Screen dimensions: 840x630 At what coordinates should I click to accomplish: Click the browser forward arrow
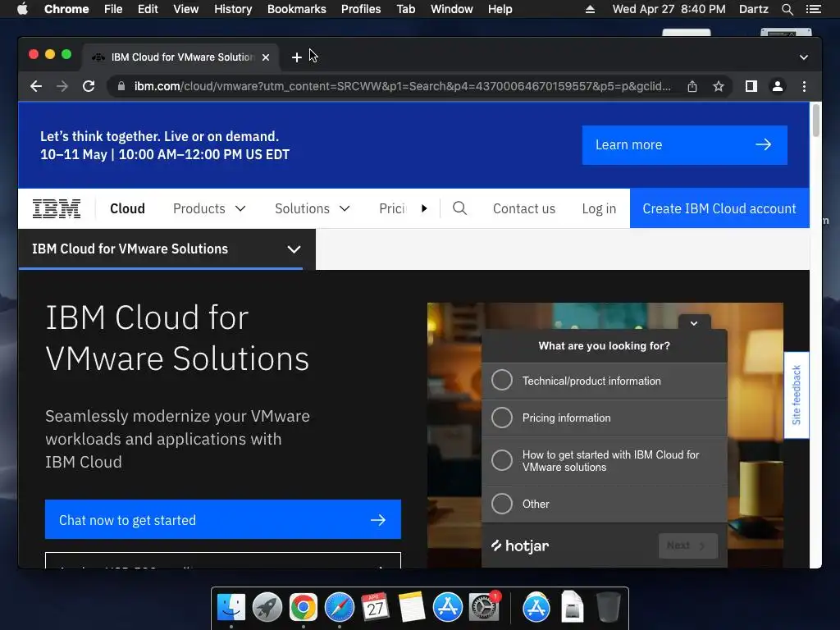(x=62, y=86)
